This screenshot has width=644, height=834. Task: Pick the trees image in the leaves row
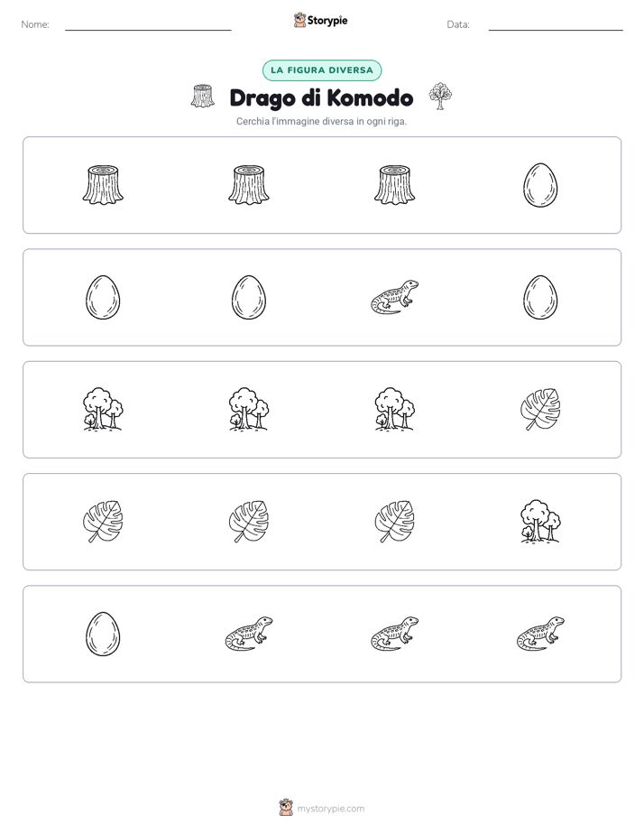[x=540, y=522]
